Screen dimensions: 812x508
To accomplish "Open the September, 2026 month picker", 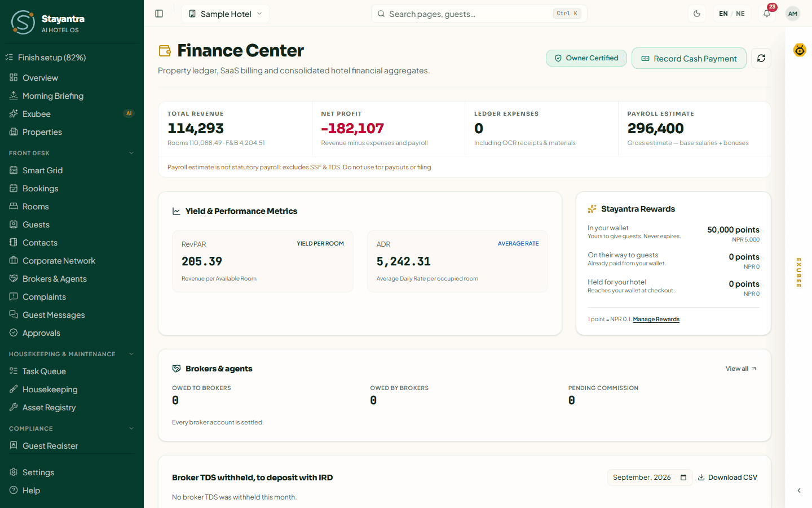I will click(650, 478).
